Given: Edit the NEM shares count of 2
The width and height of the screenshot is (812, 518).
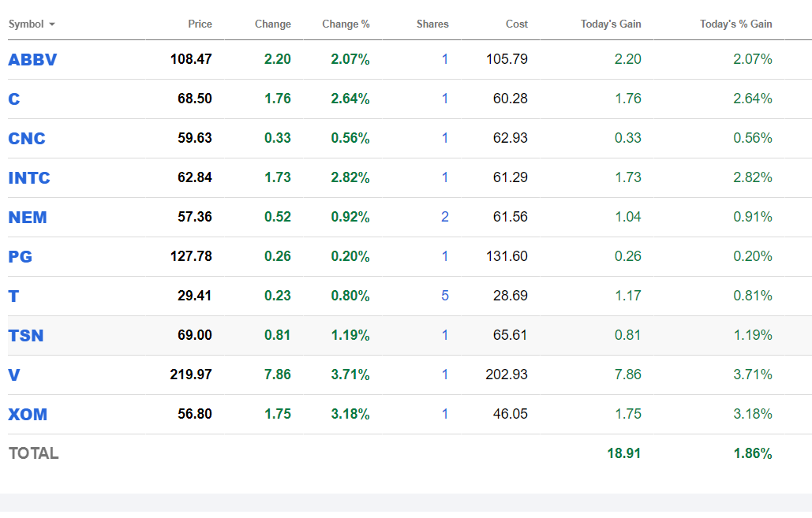Looking at the screenshot, I should pyautogui.click(x=444, y=217).
